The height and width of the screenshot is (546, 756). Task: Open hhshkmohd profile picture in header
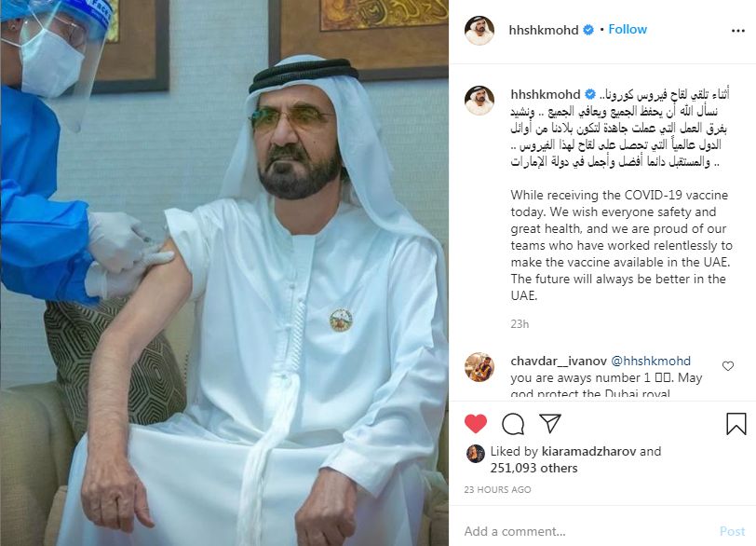(479, 31)
